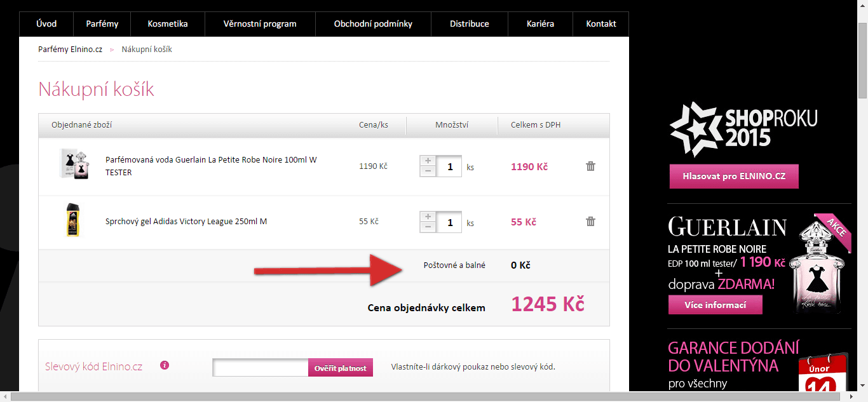868x402 pixels.
Task: Click Cena objednávky celkem label
Action: (426, 308)
